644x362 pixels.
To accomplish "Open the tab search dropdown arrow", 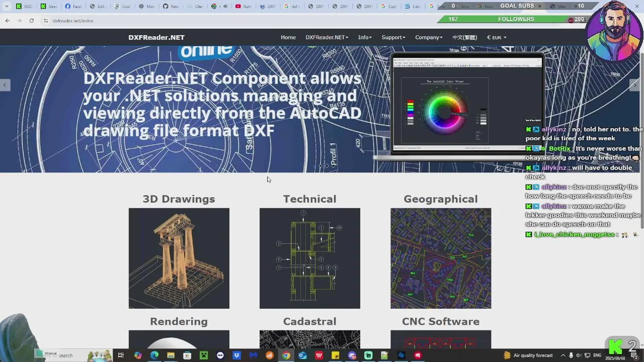I will pyautogui.click(x=6, y=6).
